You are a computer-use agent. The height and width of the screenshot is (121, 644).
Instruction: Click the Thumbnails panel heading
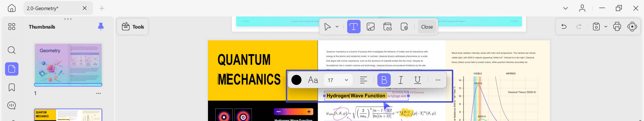(x=42, y=27)
